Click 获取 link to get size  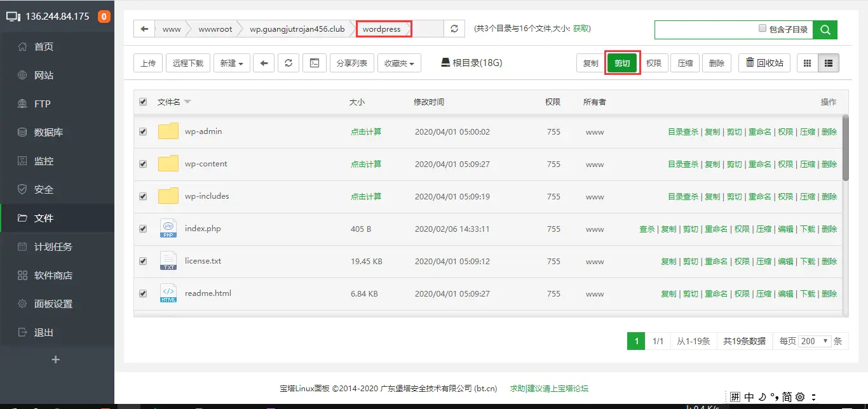pos(580,29)
